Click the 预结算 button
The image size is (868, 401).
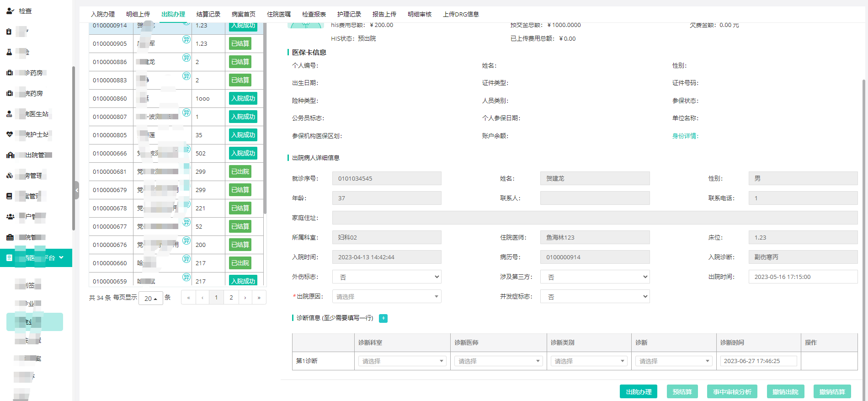(682, 392)
